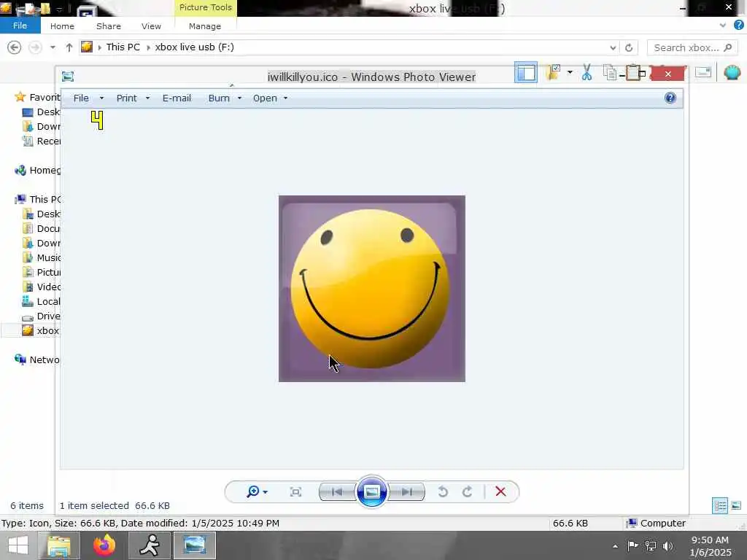Viewport: 747px width, 560px height.
Task: Open the network tray icon
Action: click(650, 546)
